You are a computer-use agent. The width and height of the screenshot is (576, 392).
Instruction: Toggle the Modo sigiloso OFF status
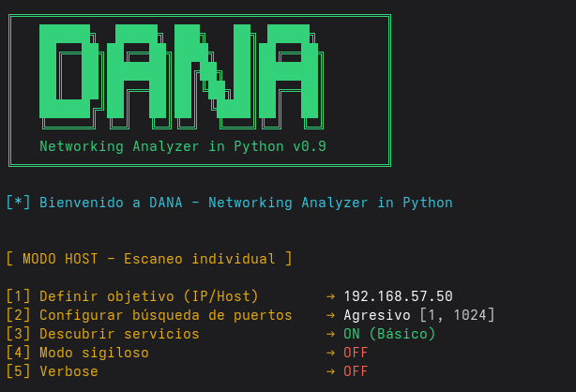coord(356,353)
